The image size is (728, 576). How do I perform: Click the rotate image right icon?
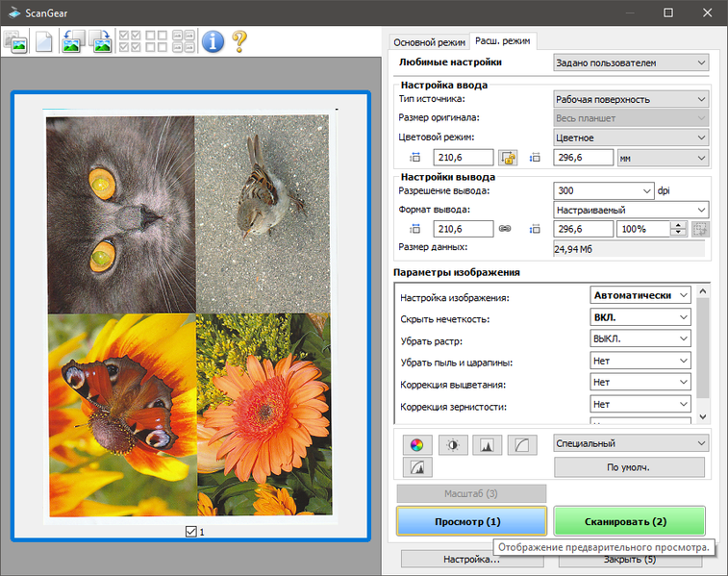(101, 41)
